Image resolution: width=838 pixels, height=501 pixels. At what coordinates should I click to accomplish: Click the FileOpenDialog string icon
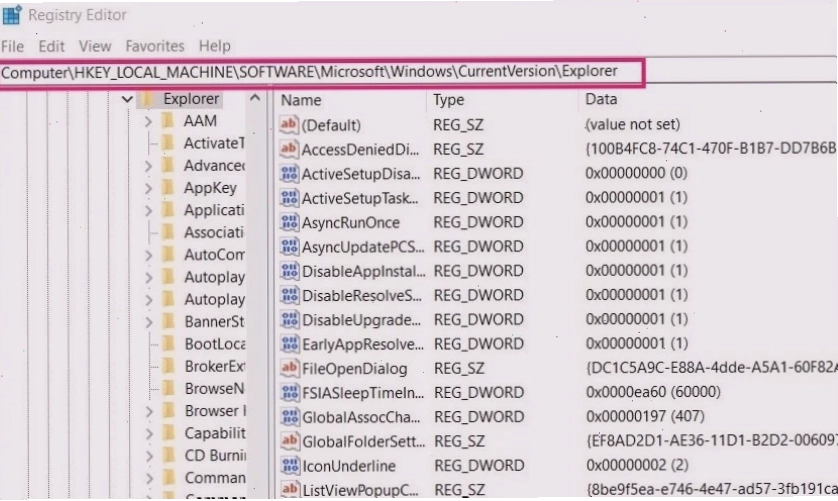click(289, 368)
